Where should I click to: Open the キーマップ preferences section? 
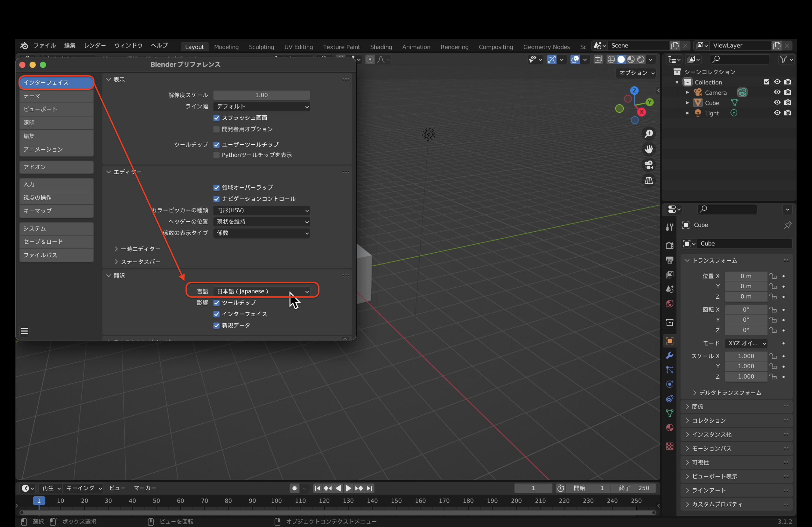click(57, 211)
